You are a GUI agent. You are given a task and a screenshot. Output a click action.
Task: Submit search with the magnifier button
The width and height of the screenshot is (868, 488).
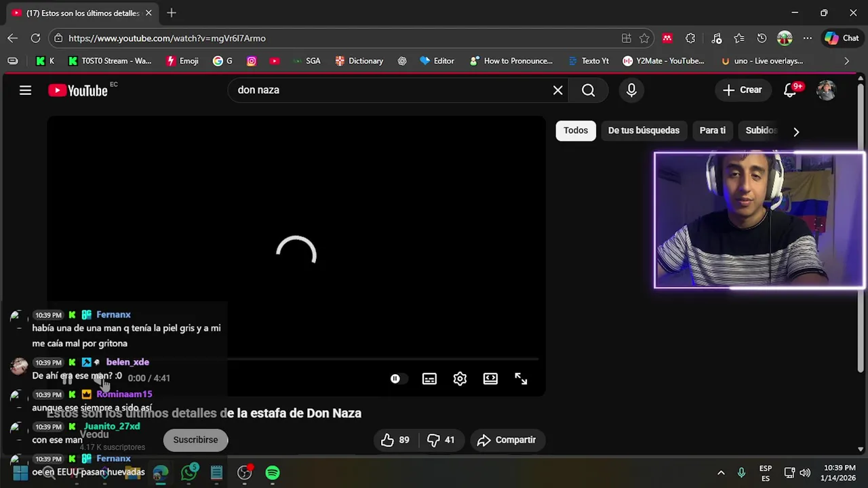(588, 90)
